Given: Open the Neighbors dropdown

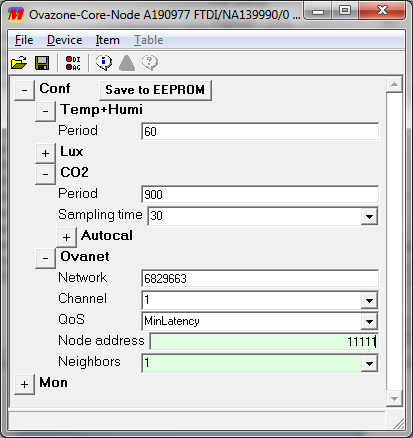Looking at the screenshot, I should (x=369, y=363).
